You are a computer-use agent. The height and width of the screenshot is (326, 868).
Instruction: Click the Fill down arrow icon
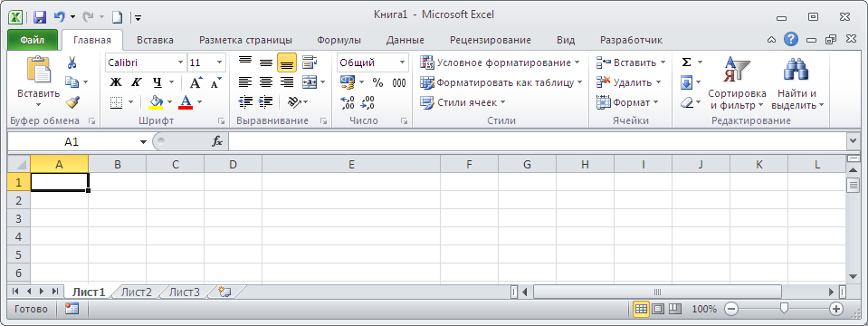[686, 82]
